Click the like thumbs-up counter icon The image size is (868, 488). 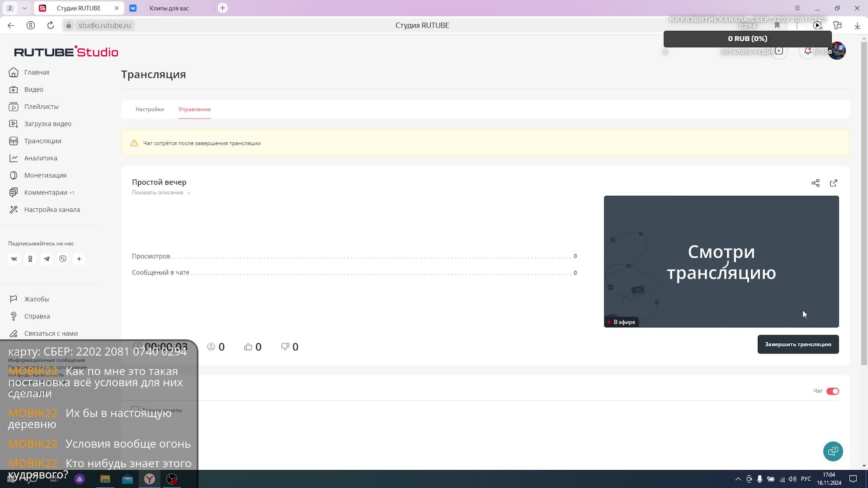248,347
